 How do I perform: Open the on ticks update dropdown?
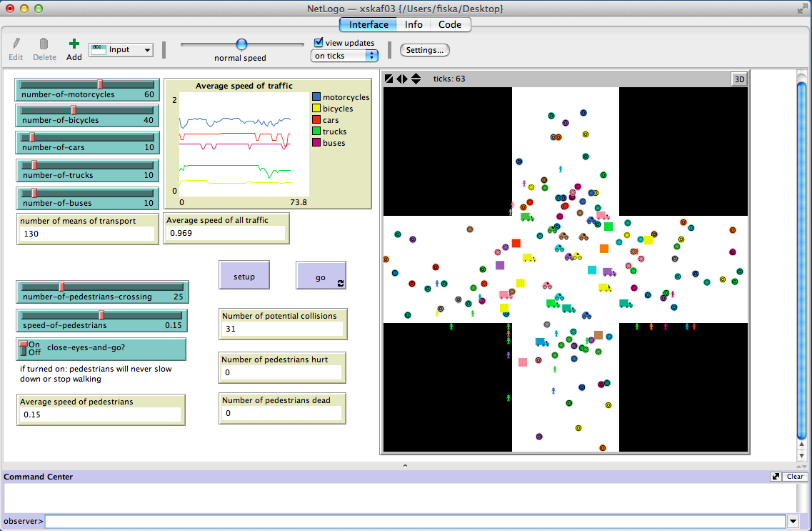[345, 56]
